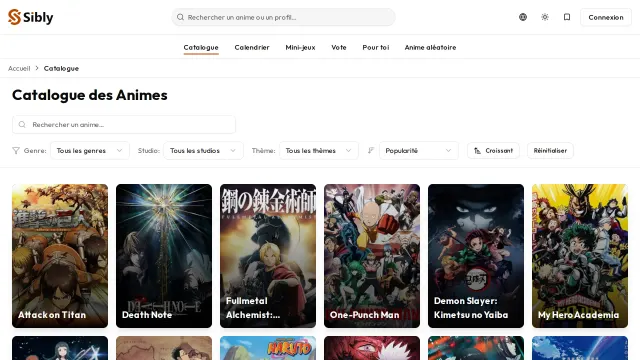The image size is (640, 360).
Task: Toggle the Croissant sort order button
Action: click(493, 151)
